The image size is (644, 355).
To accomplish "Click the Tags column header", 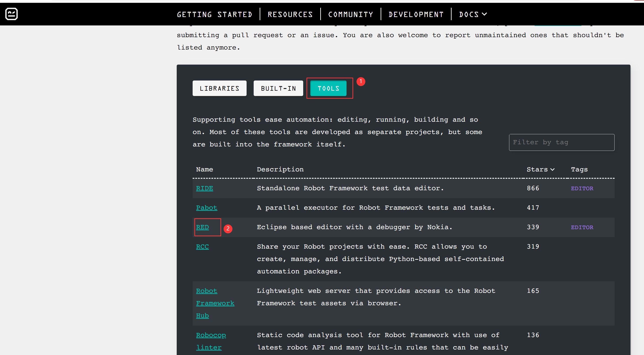I will (x=579, y=169).
